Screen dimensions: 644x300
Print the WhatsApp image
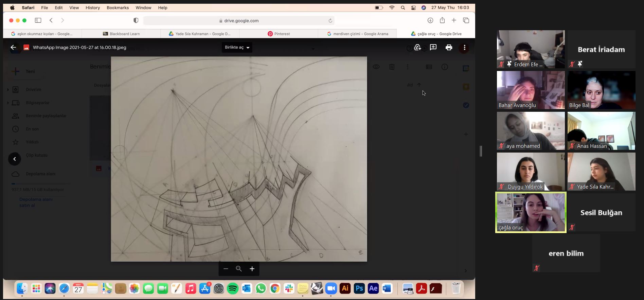[449, 48]
